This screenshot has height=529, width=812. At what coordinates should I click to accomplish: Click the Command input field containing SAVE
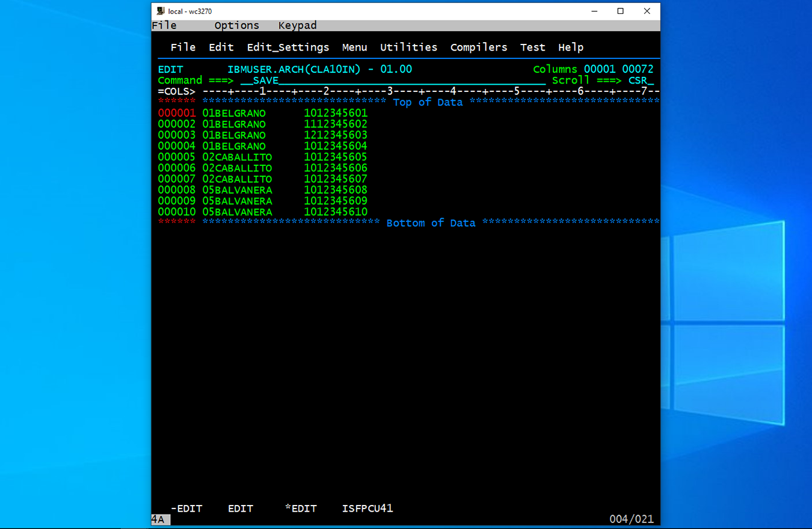[391, 81]
